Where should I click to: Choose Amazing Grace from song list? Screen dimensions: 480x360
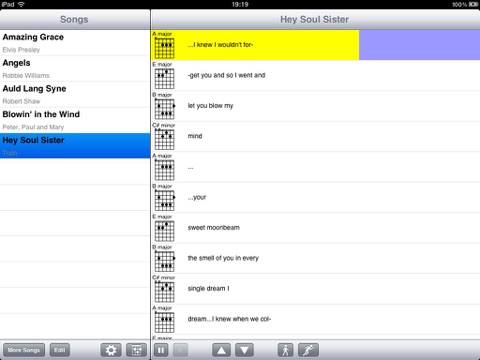pos(75,43)
